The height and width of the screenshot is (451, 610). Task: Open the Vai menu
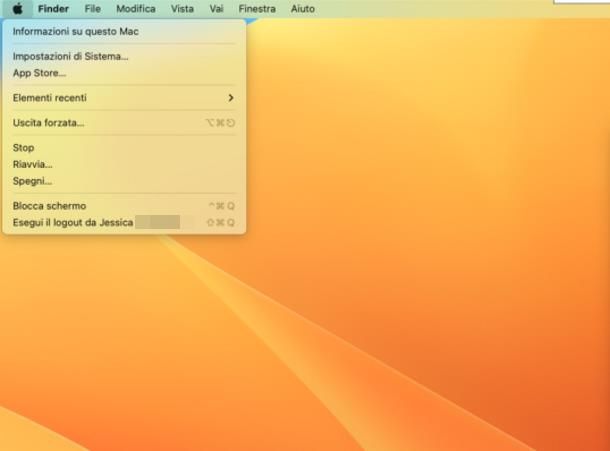(x=216, y=9)
